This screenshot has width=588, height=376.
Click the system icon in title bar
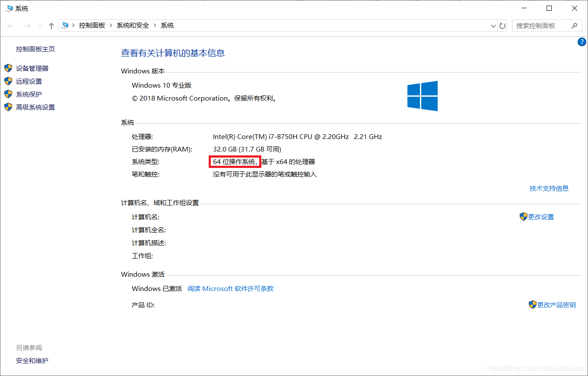point(9,8)
